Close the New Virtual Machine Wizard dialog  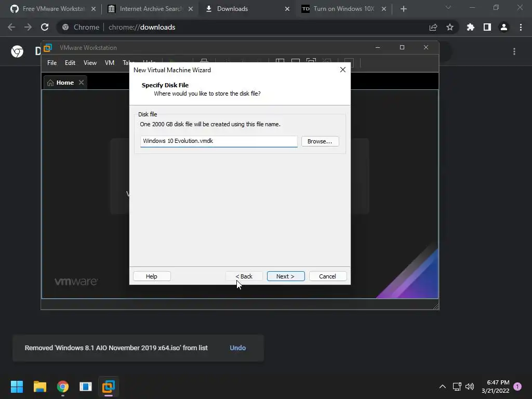343,70
